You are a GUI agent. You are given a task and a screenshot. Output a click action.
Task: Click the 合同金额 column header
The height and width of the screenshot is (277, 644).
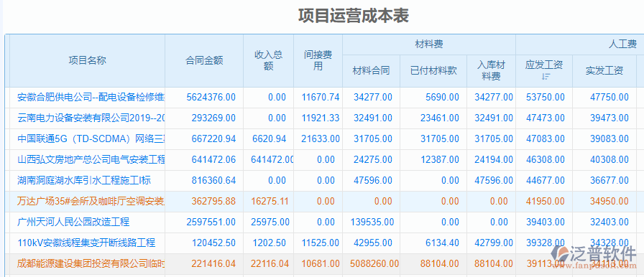click(204, 61)
